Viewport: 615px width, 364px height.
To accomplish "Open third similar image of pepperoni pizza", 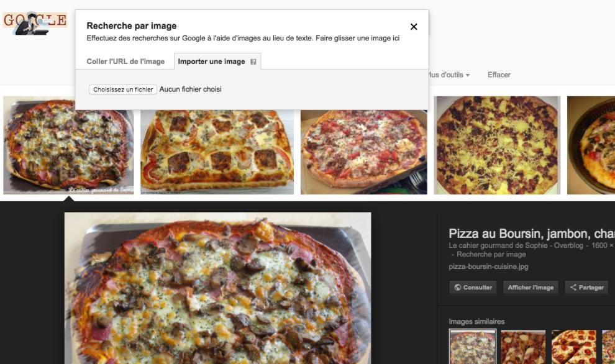I will coord(574,347).
